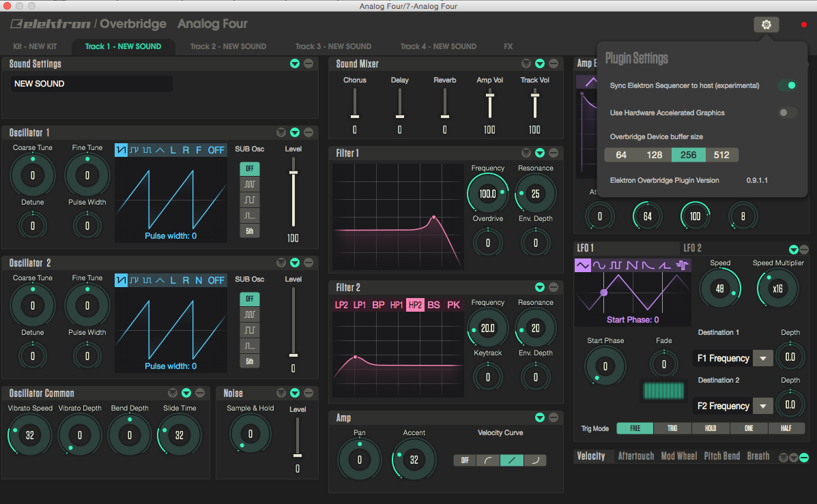Click Oscillator 1 Level slider
The width and height of the screenshot is (817, 504).
(293, 192)
